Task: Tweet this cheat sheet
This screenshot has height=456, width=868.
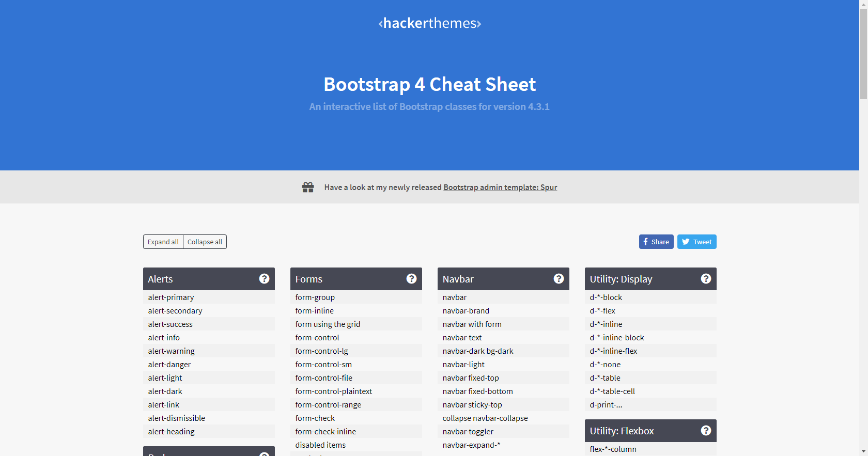Action: click(x=697, y=242)
